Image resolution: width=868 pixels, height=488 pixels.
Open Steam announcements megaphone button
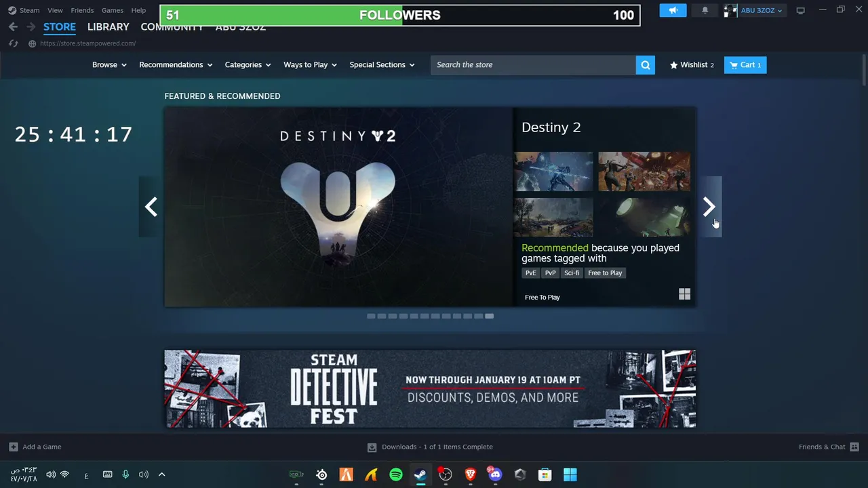tap(673, 10)
